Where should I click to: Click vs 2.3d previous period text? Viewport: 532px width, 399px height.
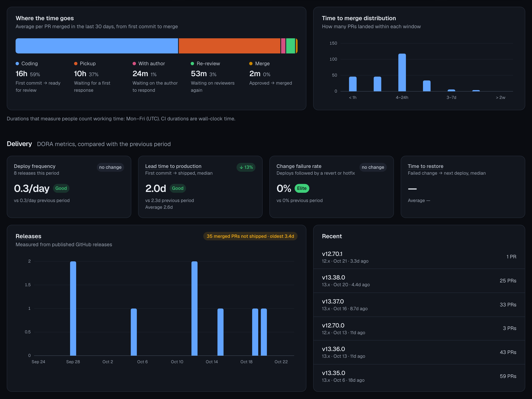[x=170, y=200]
